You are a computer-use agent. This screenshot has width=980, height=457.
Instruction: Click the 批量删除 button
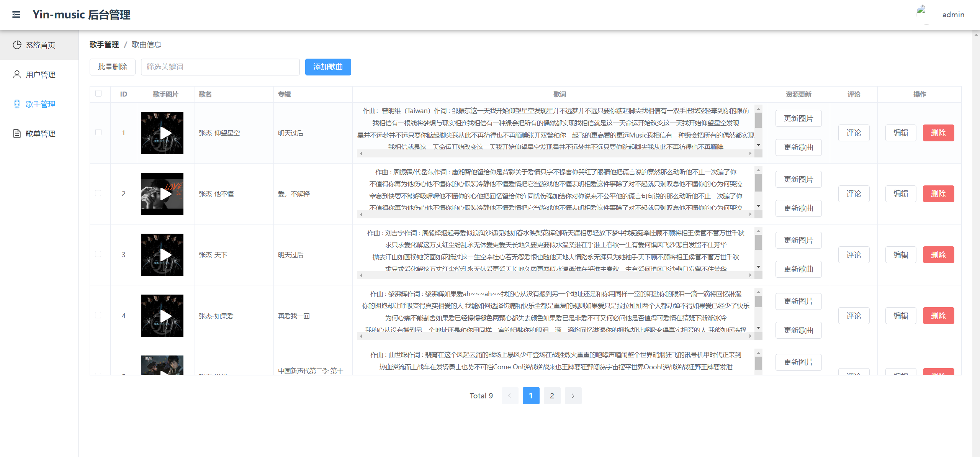[113, 67]
